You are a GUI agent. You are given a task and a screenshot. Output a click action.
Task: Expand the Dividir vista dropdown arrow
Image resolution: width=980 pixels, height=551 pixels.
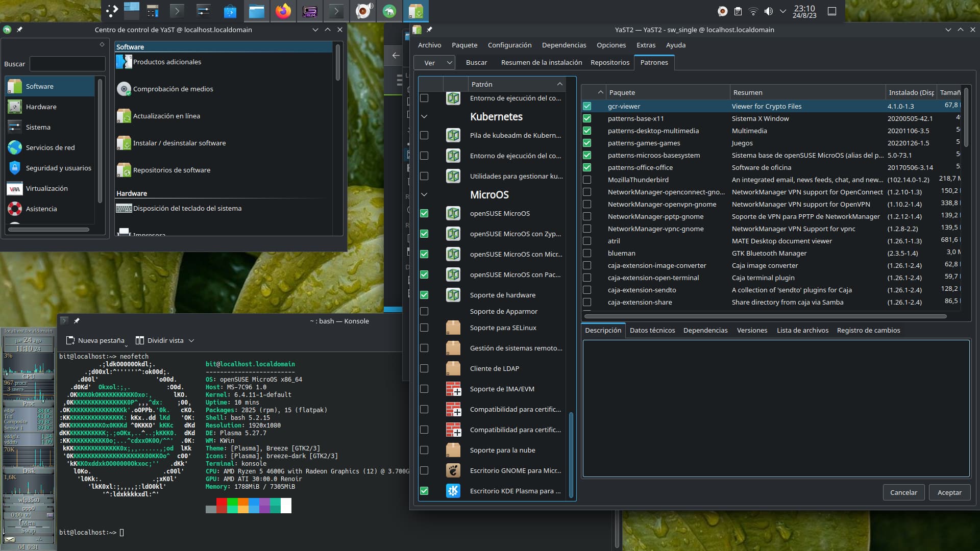(x=191, y=341)
